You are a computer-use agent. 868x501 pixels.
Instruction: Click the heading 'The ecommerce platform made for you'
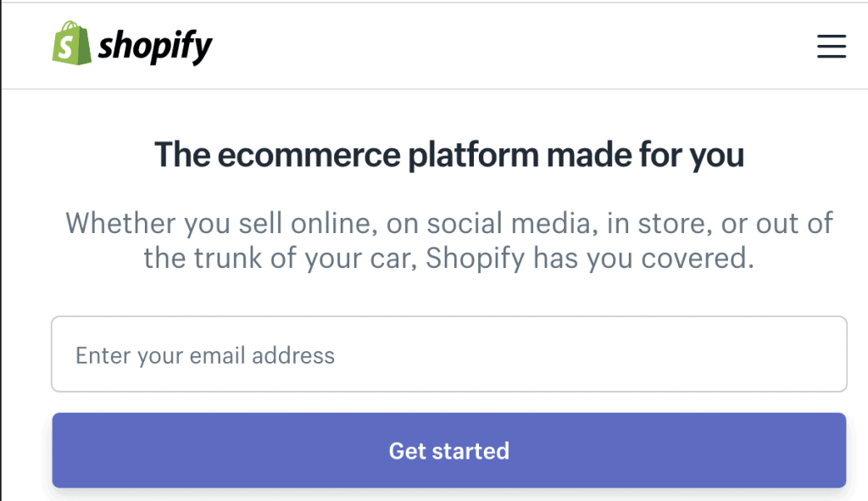click(x=449, y=156)
